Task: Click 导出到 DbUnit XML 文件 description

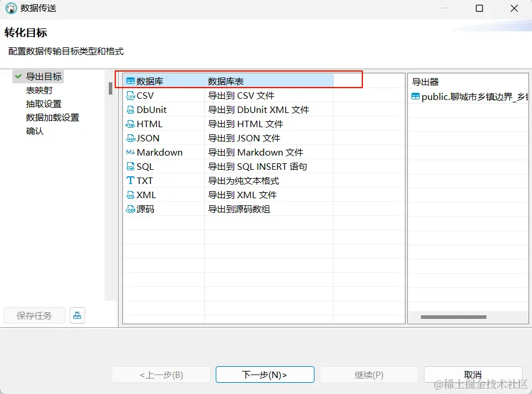Action: point(258,110)
